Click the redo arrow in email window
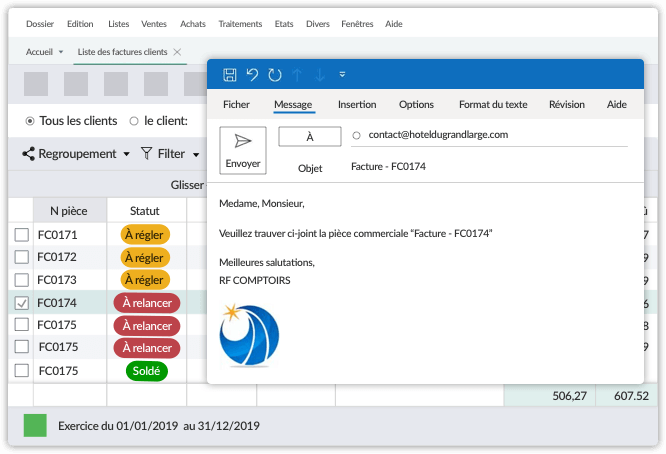The height and width of the screenshot is (454, 666). point(274,75)
